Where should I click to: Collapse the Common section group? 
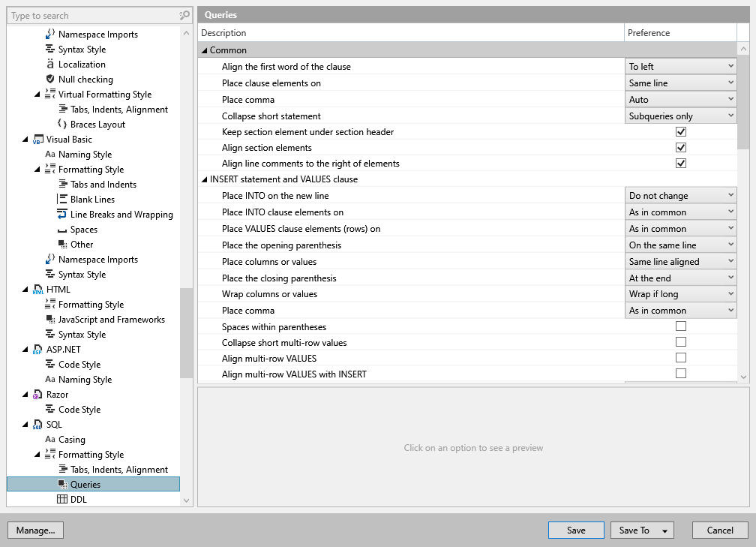click(x=204, y=50)
